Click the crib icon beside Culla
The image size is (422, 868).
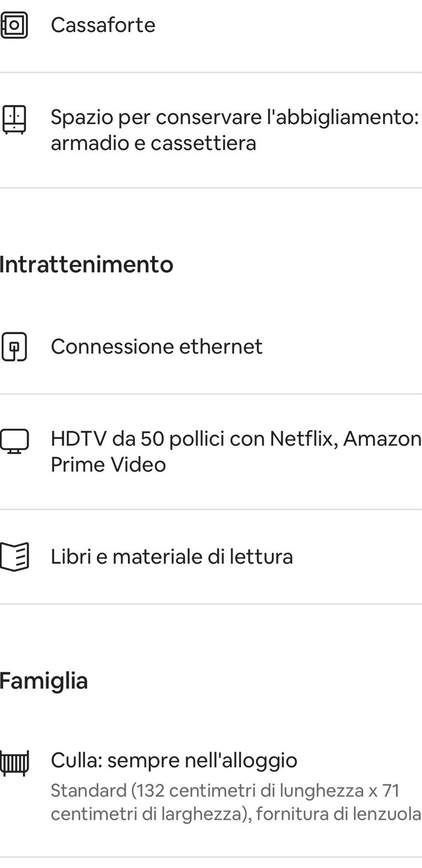pos(14,761)
